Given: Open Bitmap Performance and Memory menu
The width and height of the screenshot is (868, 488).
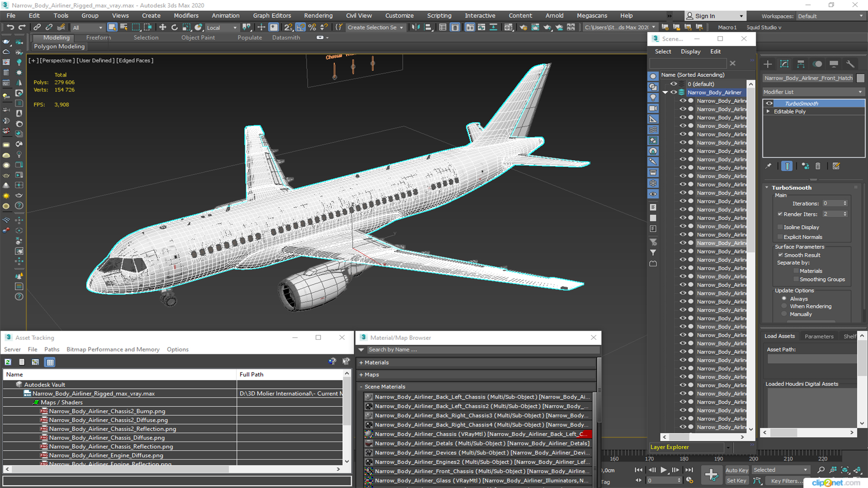Looking at the screenshot, I should (x=113, y=349).
